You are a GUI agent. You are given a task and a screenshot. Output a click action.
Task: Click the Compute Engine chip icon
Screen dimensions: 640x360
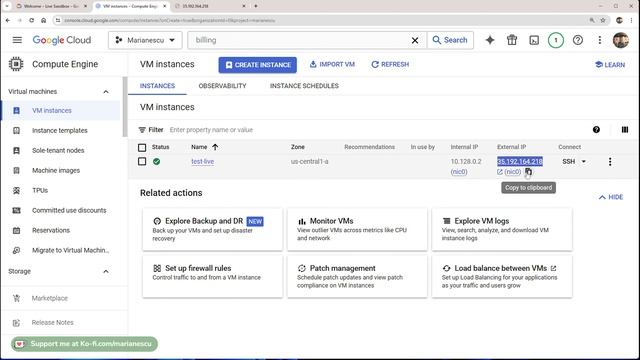pos(16,64)
